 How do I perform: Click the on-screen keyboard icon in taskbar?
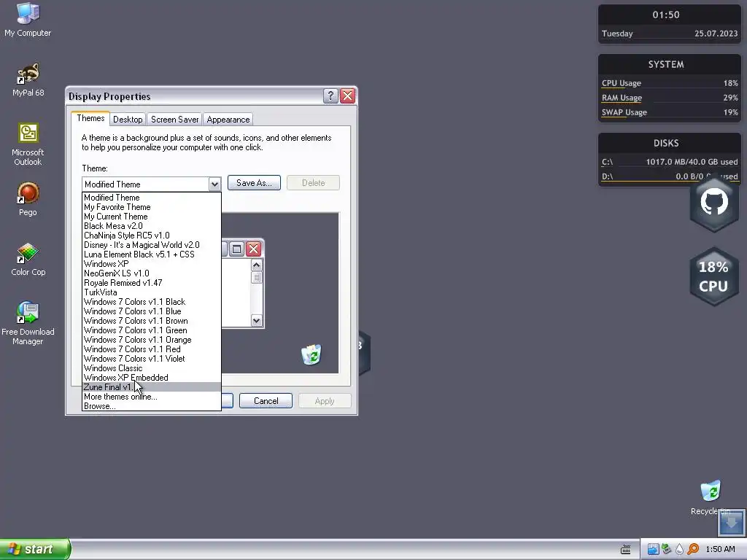[x=625, y=549]
